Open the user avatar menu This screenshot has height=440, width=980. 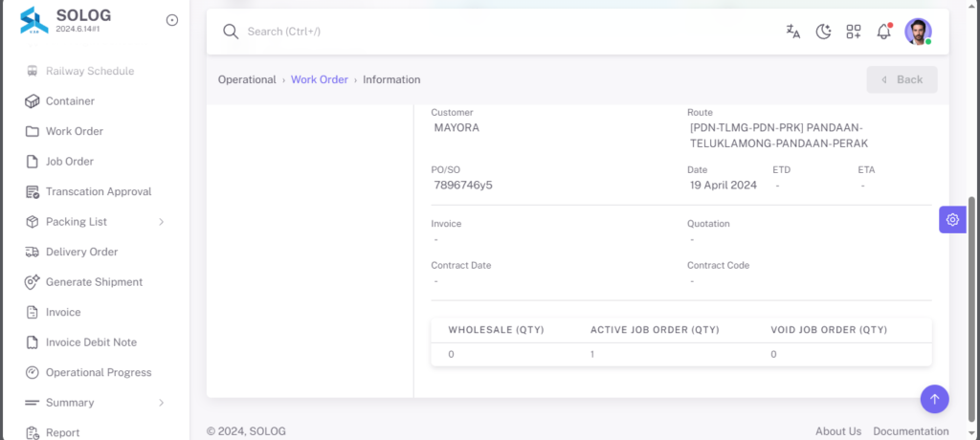pyautogui.click(x=918, y=32)
